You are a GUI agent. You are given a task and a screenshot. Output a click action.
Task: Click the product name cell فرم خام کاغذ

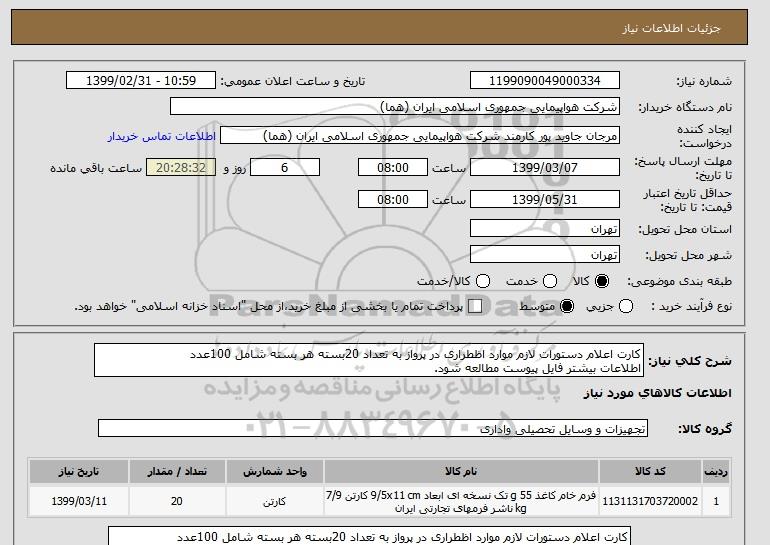[461, 501]
